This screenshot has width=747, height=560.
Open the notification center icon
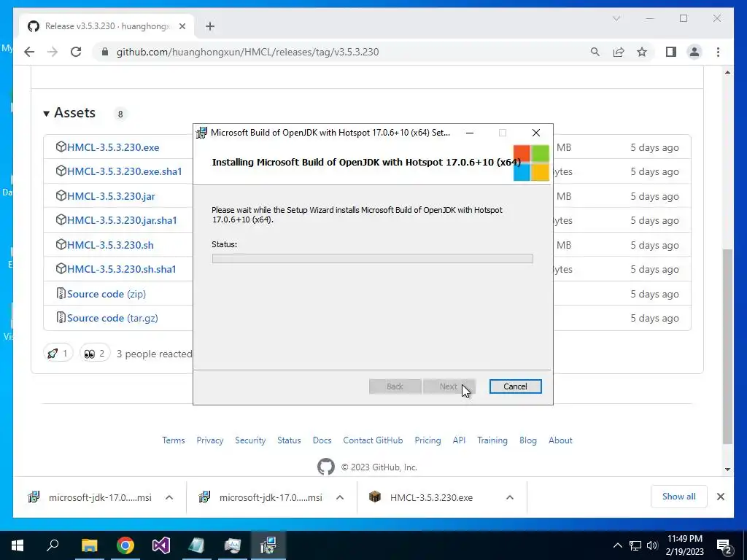tap(724, 545)
